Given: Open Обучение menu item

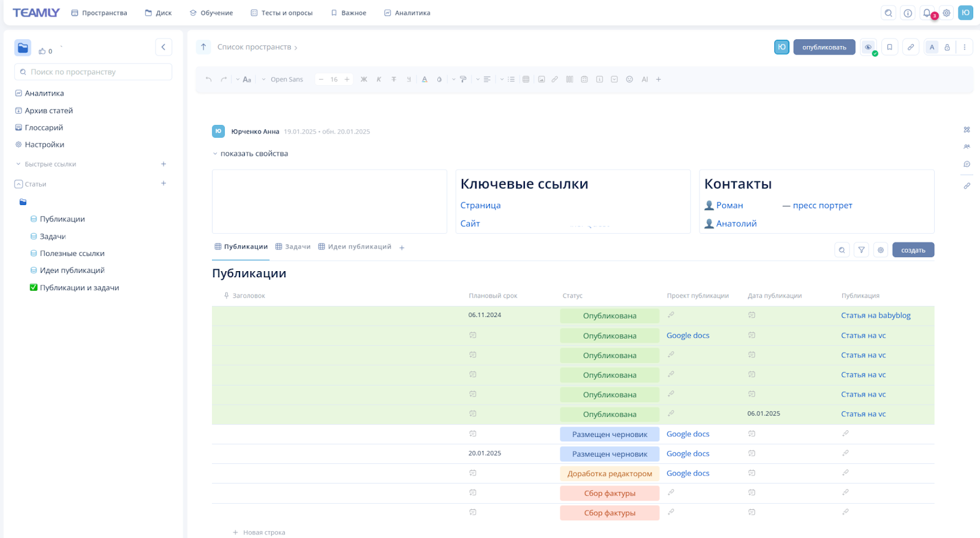Looking at the screenshot, I should [211, 13].
